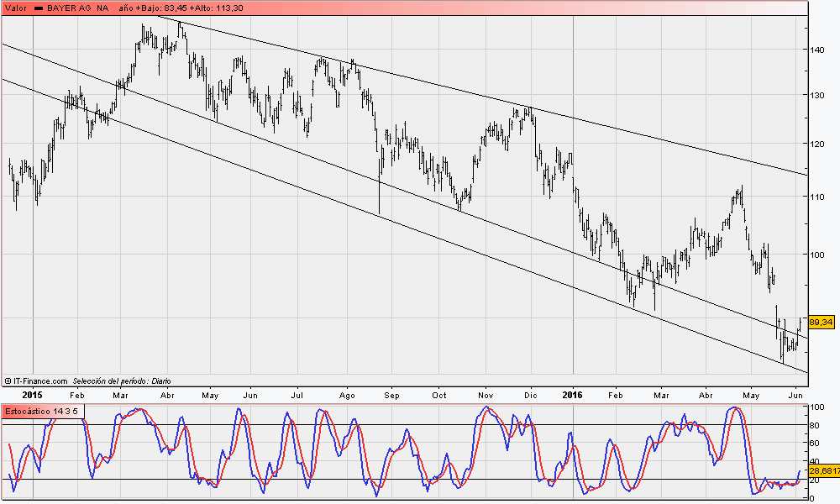
Task: Click the BAYER AG NA title text
Action: click(x=76, y=7)
